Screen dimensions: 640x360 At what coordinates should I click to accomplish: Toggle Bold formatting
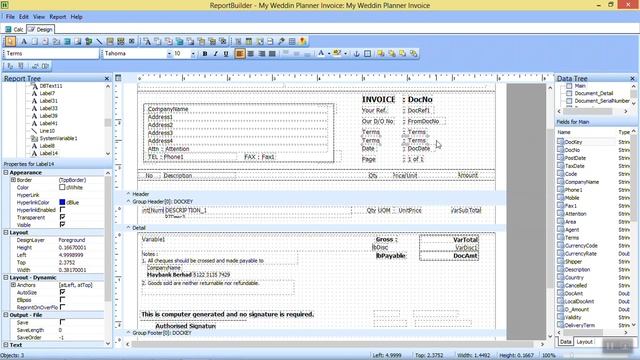click(x=205, y=53)
